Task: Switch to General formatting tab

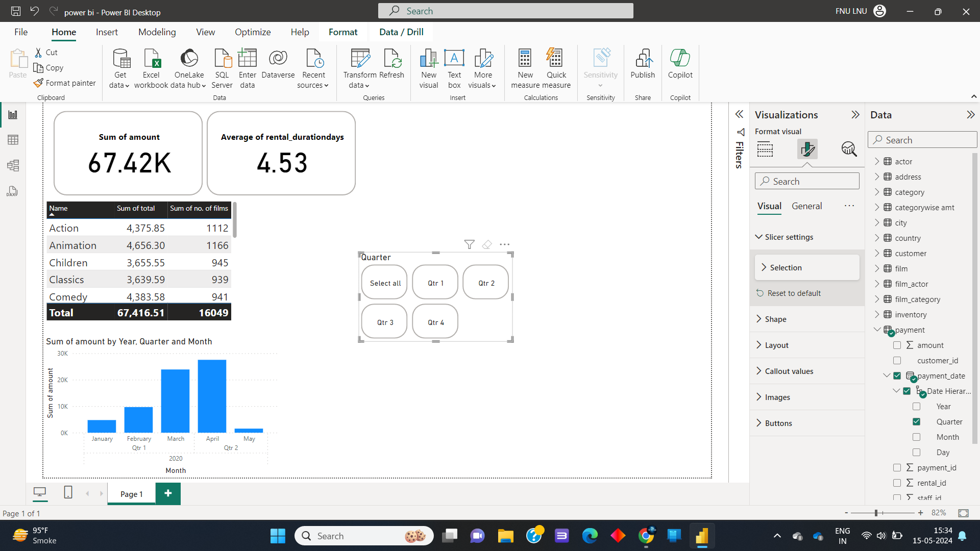Action: pyautogui.click(x=806, y=206)
